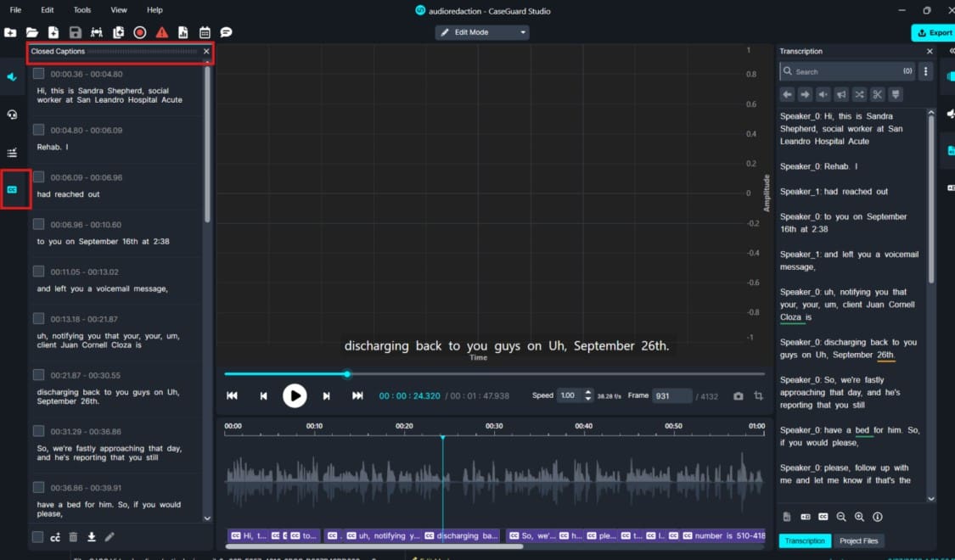955x560 pixels.
Task: Click the calendar icon in top toolbar
Action: tap(205, 32)
